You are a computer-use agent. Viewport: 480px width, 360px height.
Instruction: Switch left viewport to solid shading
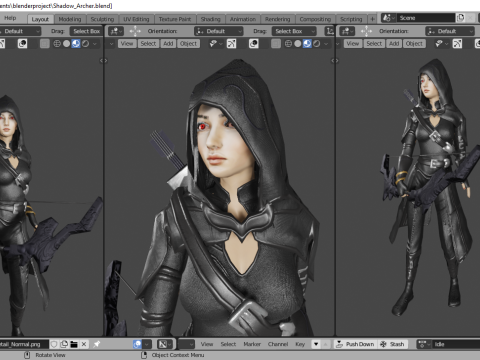(66, 44)
